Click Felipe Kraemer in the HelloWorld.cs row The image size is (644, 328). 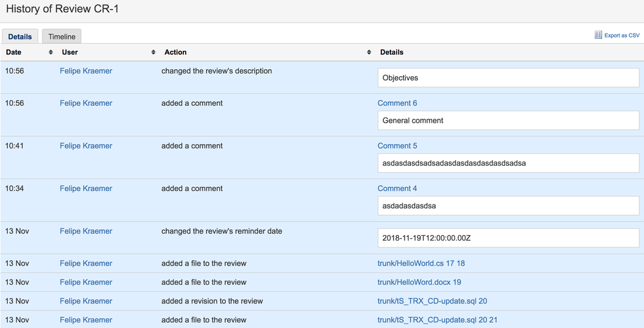pyautogui.click(x=86, y=263)
